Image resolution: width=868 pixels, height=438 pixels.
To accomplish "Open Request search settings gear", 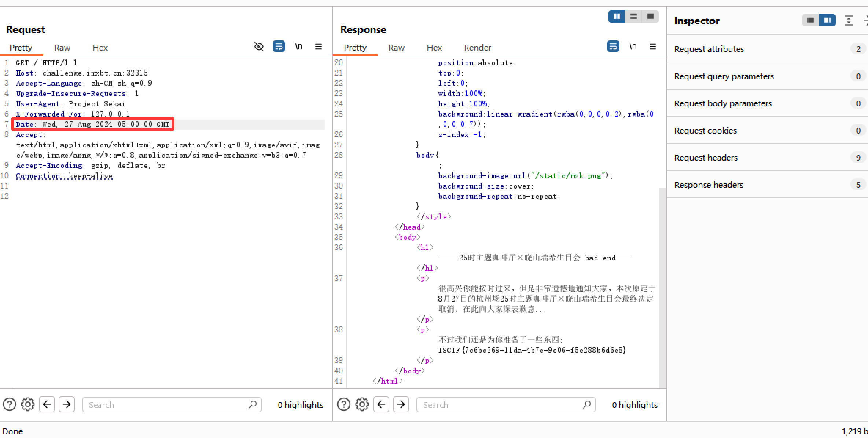I will coord(27,404).
